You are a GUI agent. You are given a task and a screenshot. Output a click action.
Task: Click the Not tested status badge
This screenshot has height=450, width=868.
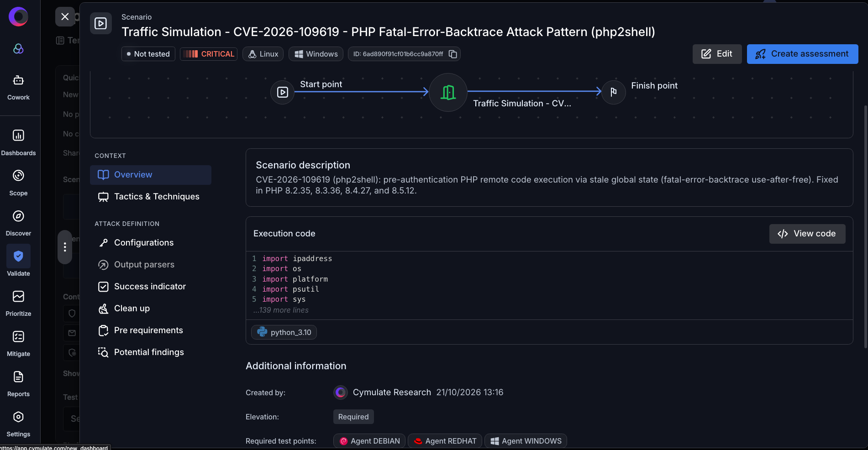tap(148, 54)
